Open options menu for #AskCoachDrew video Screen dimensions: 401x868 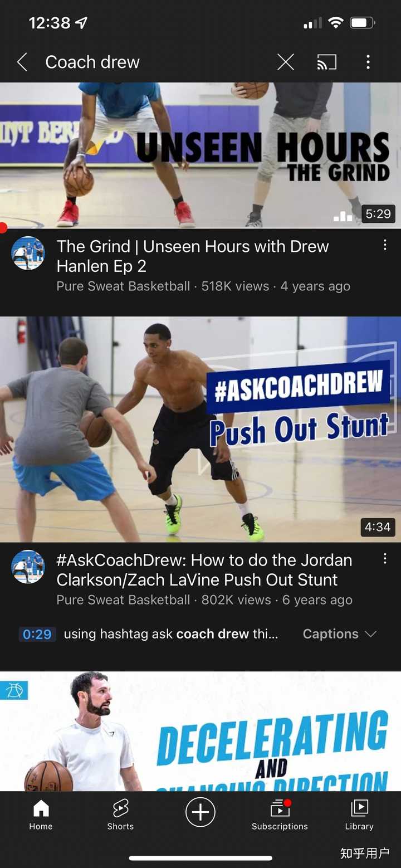385,559
